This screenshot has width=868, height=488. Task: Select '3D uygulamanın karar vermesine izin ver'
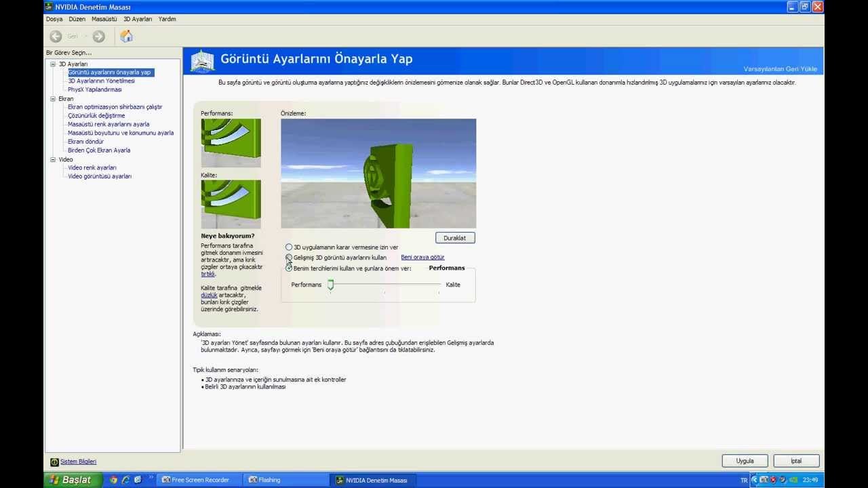click(289, 247)
